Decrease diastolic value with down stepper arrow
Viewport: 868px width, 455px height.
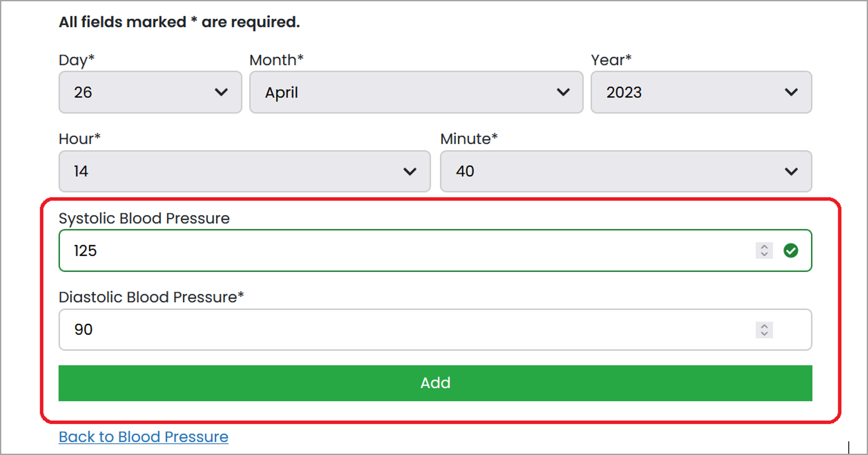pos(764,334)
